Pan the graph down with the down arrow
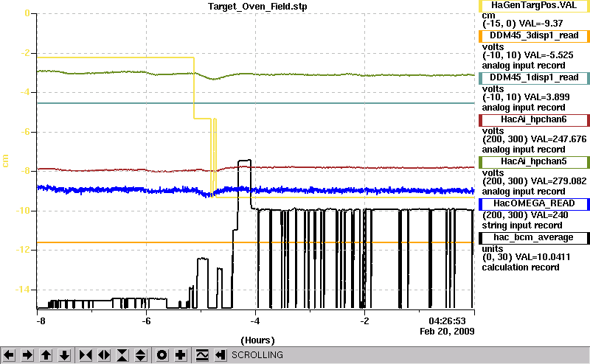 point(65,355)
